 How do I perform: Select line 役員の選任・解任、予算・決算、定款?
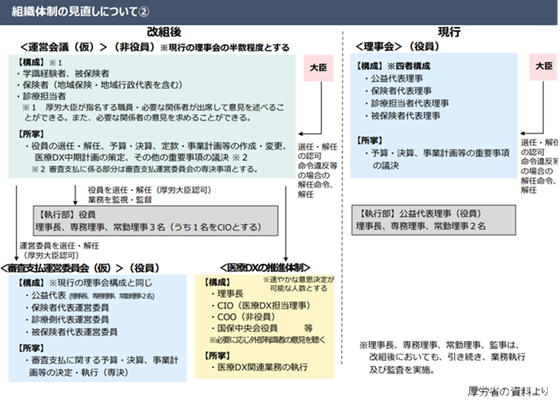point(156,146)
